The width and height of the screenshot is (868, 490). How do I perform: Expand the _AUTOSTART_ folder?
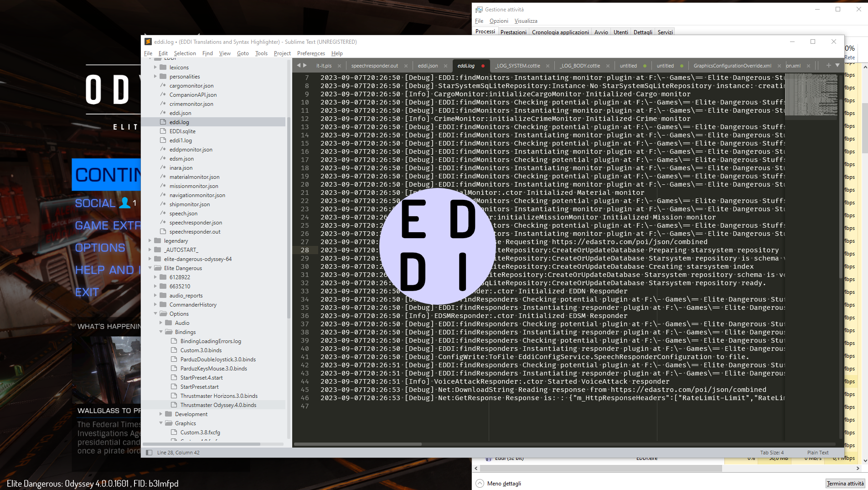coord(150,250)
